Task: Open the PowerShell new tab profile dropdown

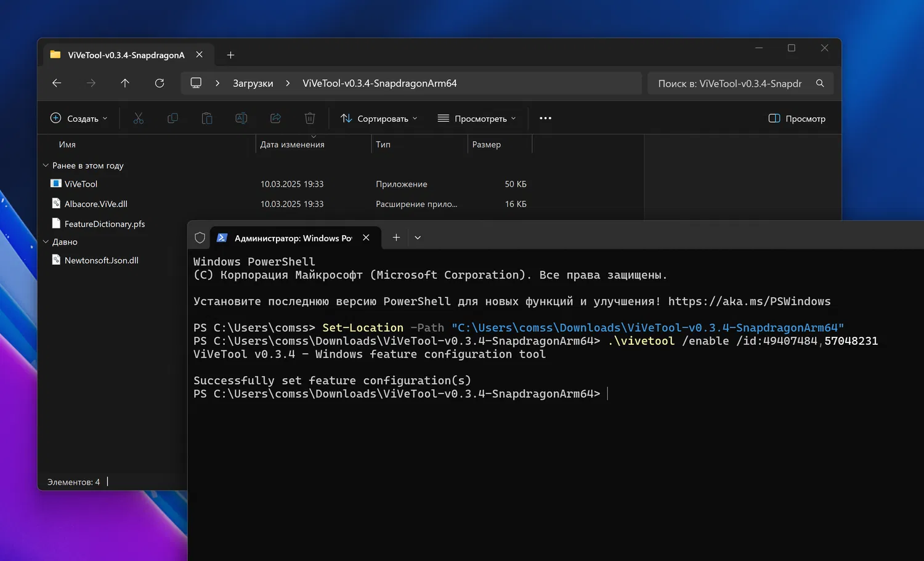Action: (x=418, y=238)
